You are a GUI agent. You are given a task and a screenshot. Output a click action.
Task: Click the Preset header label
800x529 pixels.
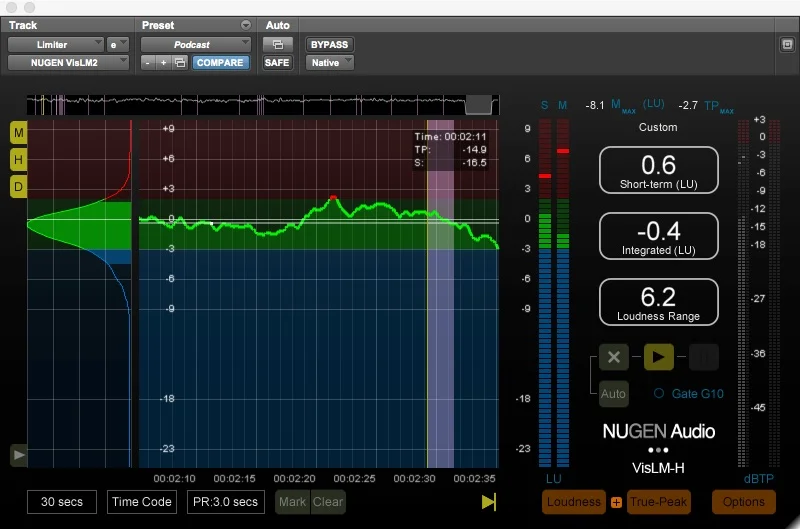[158, 25]
